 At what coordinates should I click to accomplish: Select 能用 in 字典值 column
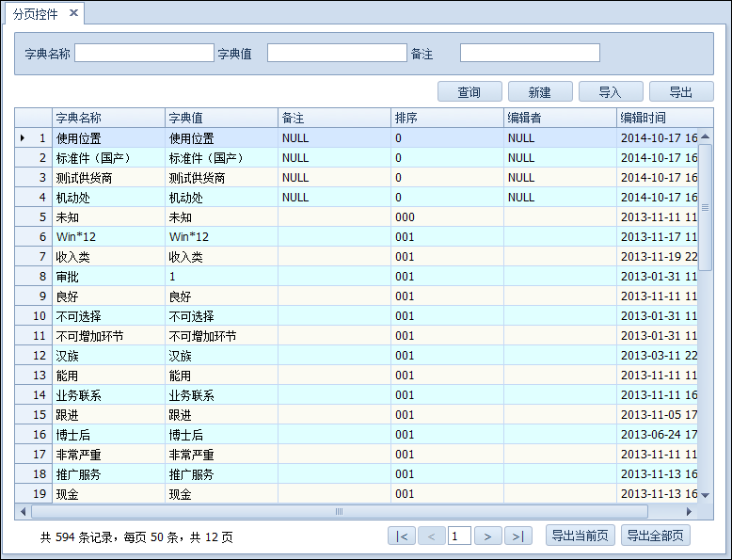coord(221,375)
